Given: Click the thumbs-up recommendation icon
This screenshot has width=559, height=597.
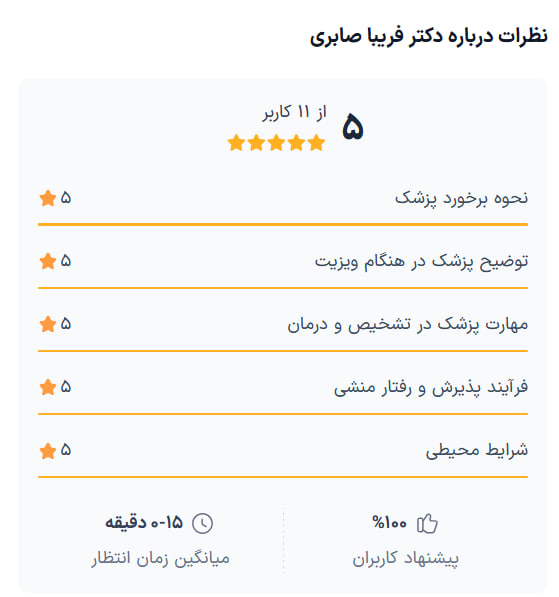Looking at the screenshot, I should pyautogui.click(x=427, y=524).
